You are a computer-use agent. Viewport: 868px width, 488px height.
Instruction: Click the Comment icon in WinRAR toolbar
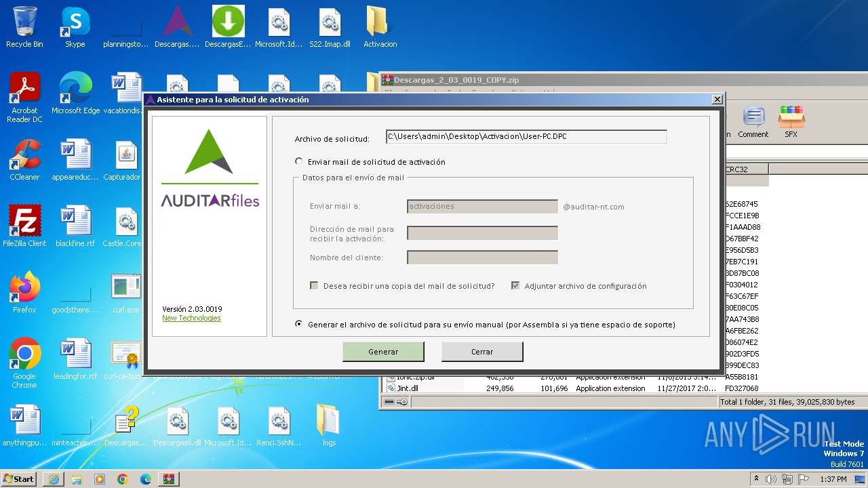(753, 122)
